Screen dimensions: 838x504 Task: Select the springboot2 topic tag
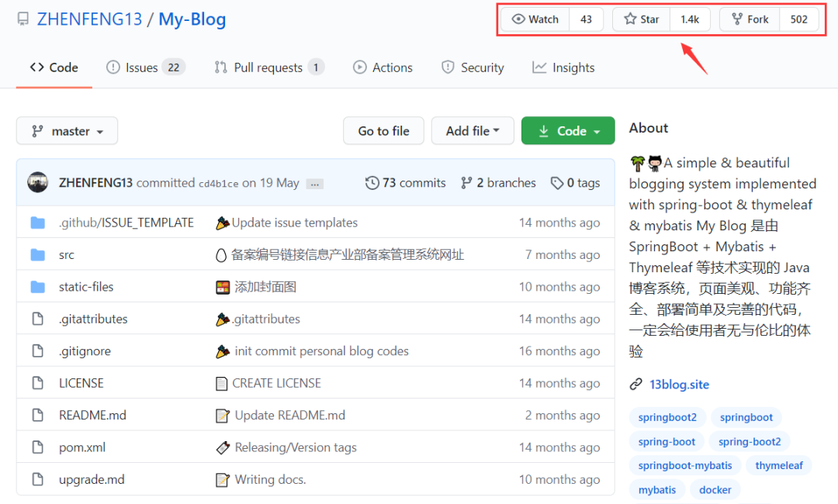pos(667,417)
